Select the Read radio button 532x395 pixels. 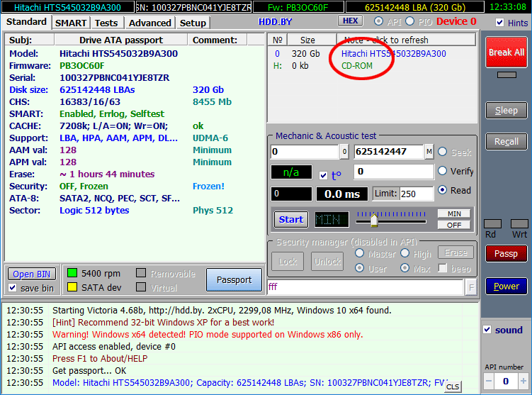[x=443, y=190]
